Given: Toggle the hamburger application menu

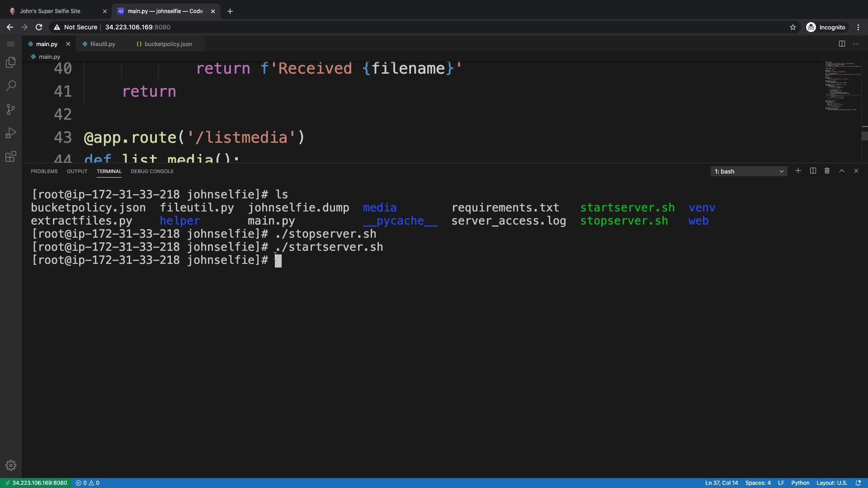Looking at the screenshot, I should [x=11, y=44].
